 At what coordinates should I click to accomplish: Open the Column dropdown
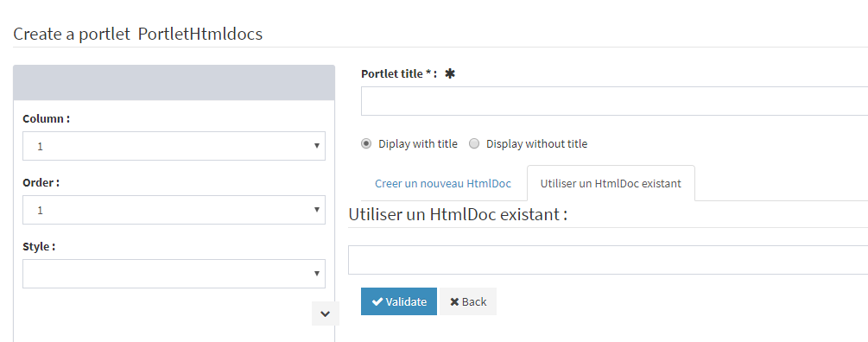(174, 146)
